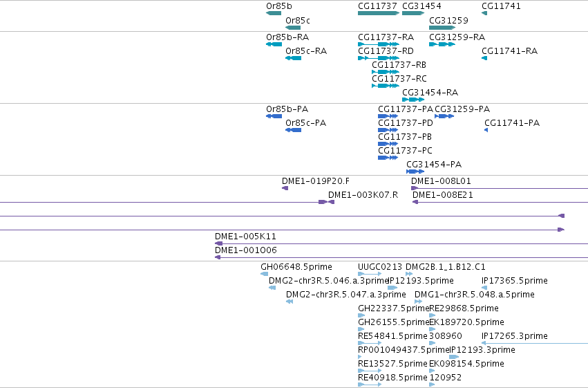Click the EK189720.5prime EST
This screenshot has height=388, width=588.
coord(432,329)
